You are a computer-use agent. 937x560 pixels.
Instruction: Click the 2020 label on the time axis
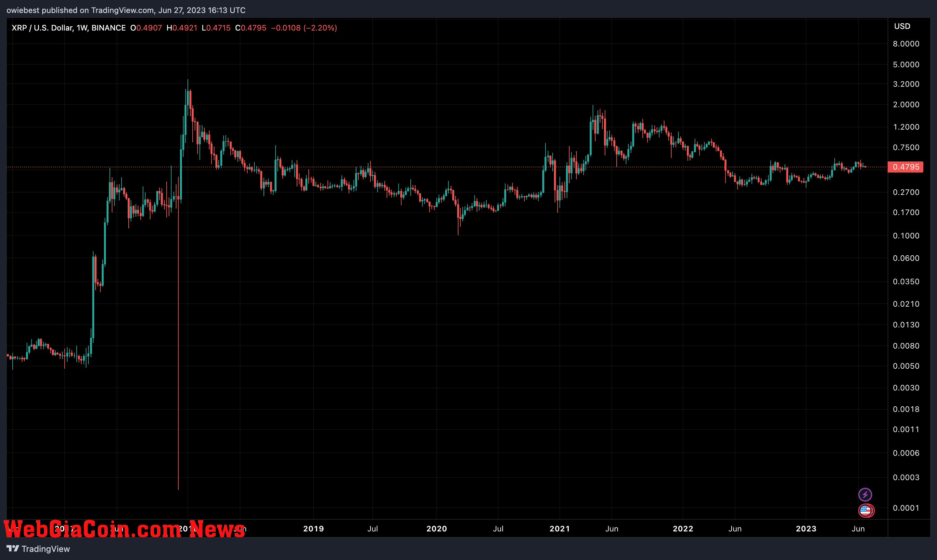437,529
